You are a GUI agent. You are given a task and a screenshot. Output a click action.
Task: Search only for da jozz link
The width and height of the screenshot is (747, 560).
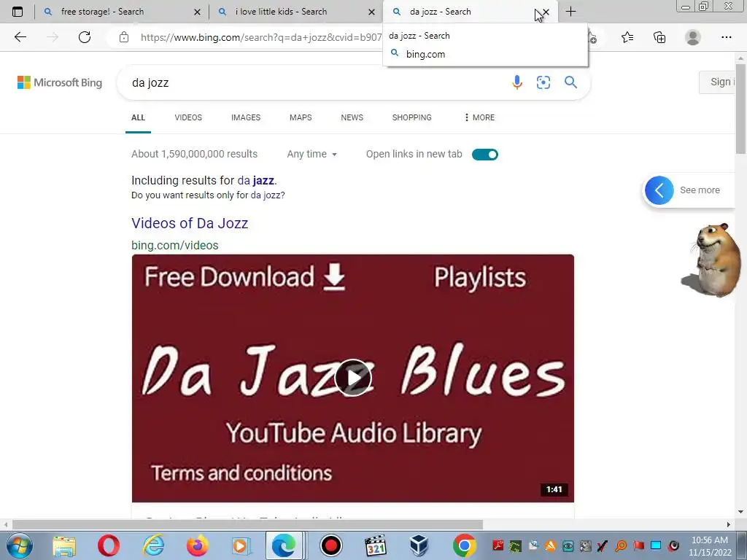266,195
